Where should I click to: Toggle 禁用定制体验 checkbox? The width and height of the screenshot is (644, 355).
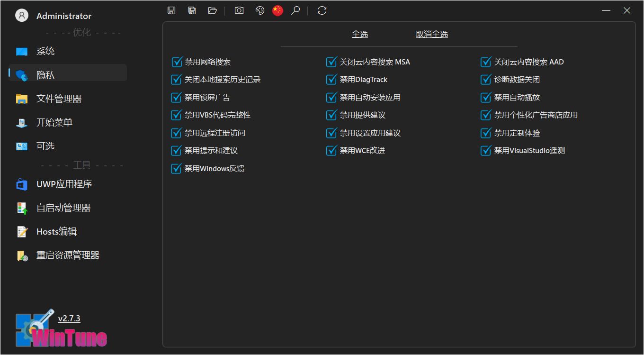click(x=486, y=133)
